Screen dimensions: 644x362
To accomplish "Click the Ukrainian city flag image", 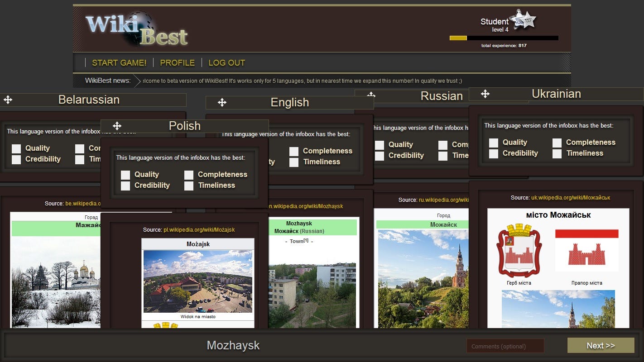I will pyautogui.click(x=586, y=250).
